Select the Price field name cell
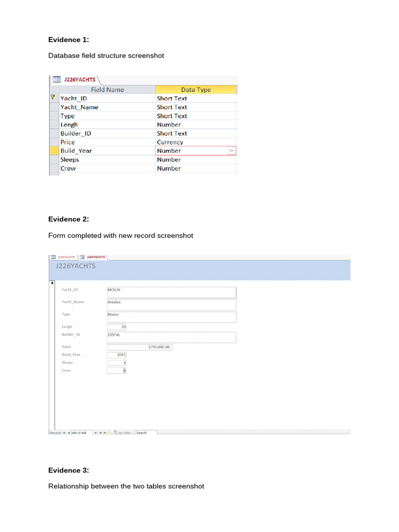399x532 pixels. 107,142
